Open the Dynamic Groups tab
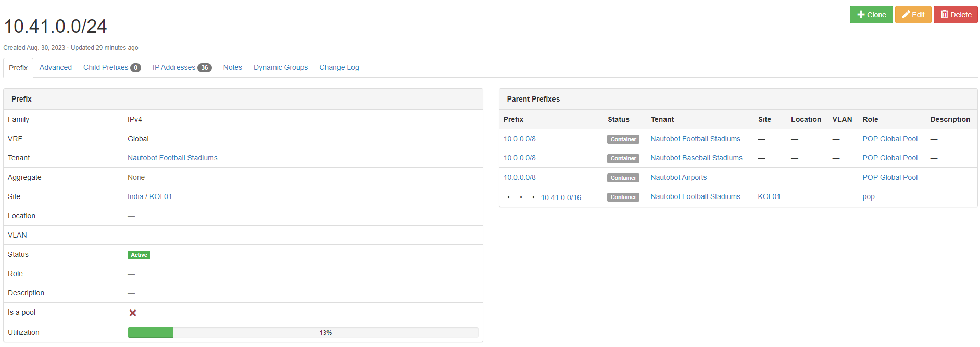Screen dimensions: 980x347 click(x=281, y=67)
